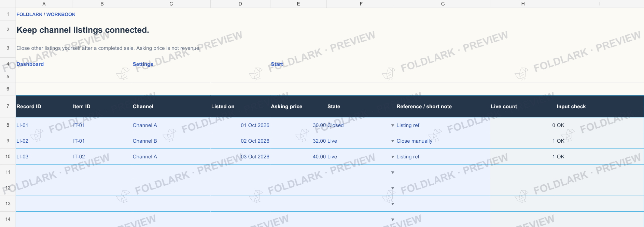
Task: Select row 10 header number
Action: point(8,157)
